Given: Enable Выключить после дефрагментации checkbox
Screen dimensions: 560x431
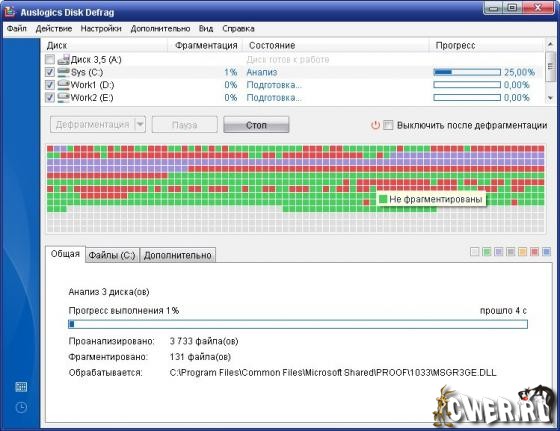Looking at the screenshot, I should point(388,125).
